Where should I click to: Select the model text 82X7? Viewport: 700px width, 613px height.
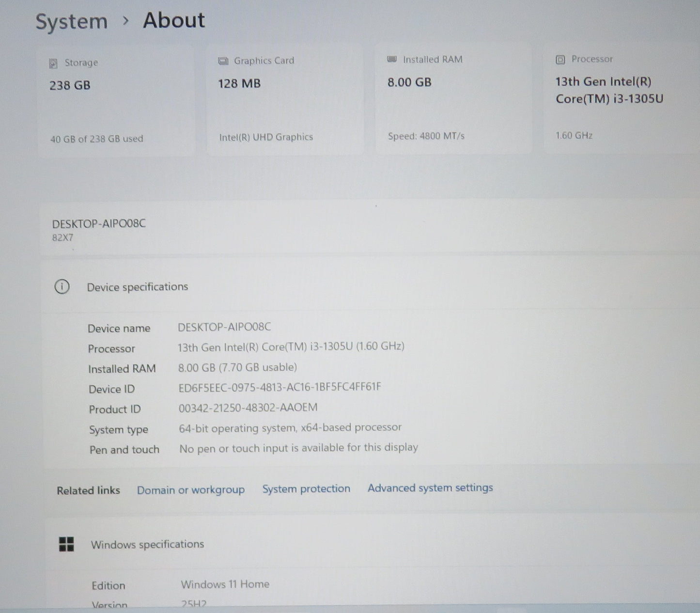coord(62,237)
